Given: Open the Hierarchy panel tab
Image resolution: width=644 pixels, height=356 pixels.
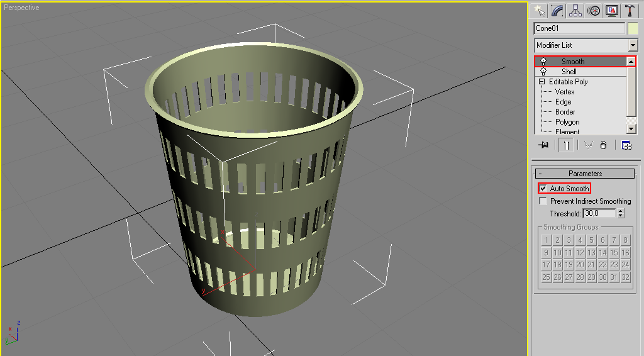Looking at the screenshot, I should 575,11.
